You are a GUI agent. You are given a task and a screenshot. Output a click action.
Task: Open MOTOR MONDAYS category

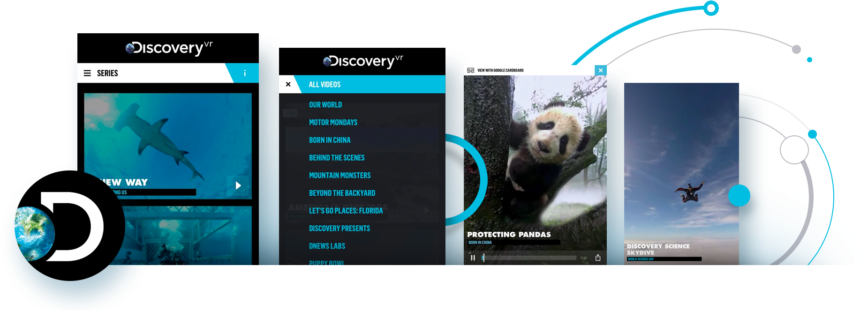click(x=333, y=122)
